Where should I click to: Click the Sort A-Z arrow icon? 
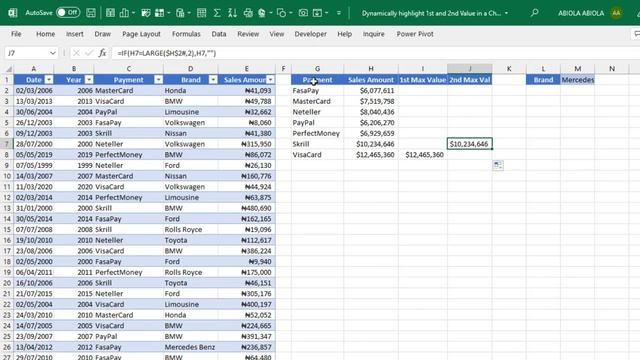pyautogui.click(x=232, y=13)
